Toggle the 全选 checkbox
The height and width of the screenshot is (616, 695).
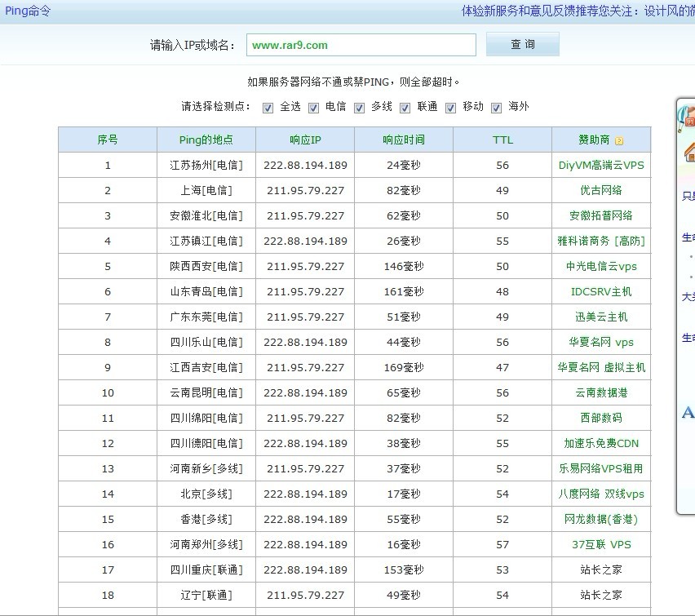tap(268, 108)
